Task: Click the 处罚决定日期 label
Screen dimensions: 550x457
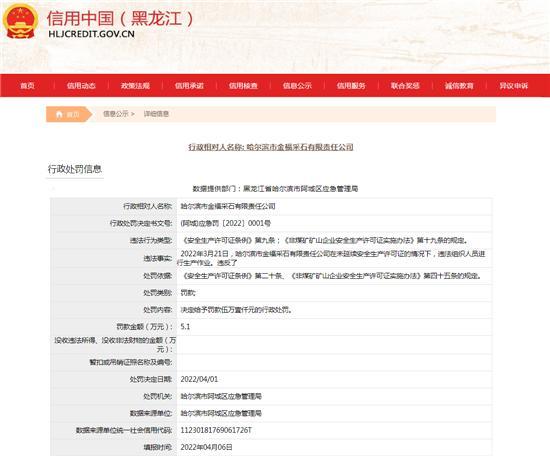Action: 151,379
